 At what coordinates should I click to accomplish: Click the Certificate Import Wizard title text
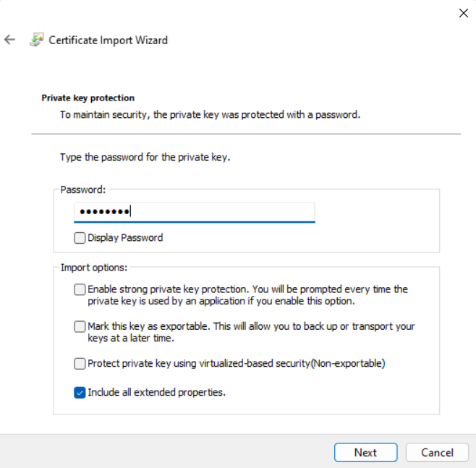pyautogui.click(x=108, y=40)
